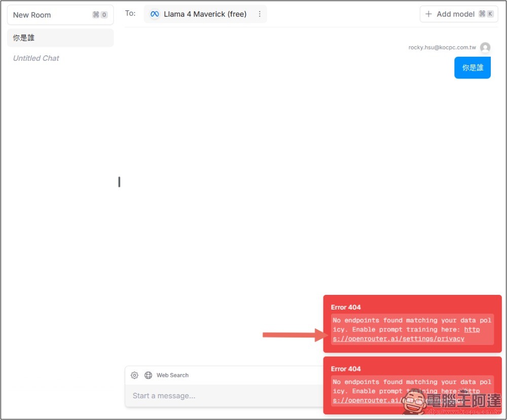
Task: Click the sidebar collapse handle bar
Action: [x=119, y=182]
